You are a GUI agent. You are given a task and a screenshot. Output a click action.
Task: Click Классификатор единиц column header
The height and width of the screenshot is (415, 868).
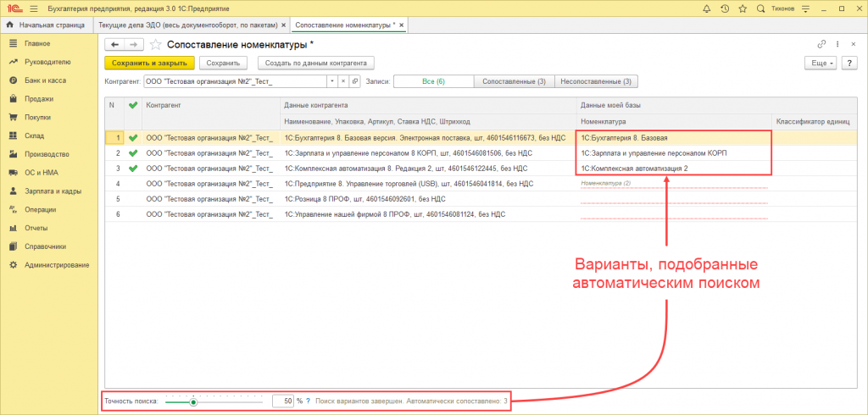coord(813,121)
